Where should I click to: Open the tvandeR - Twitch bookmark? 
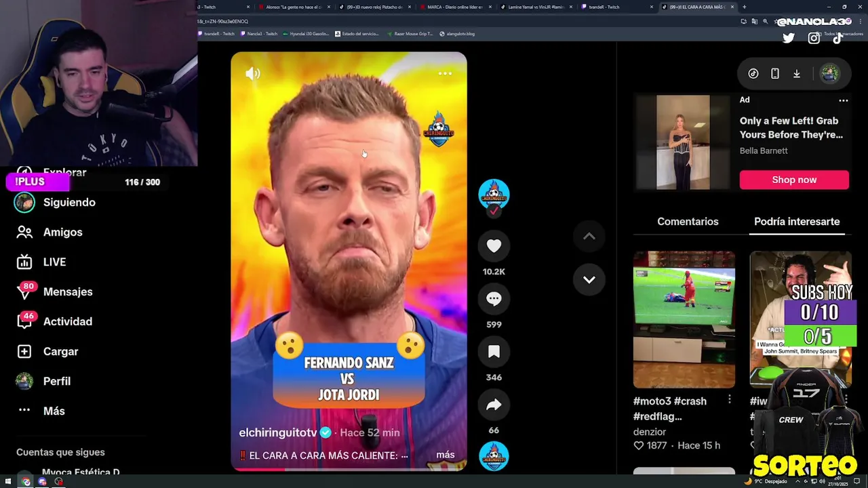[x=216, y=33]
